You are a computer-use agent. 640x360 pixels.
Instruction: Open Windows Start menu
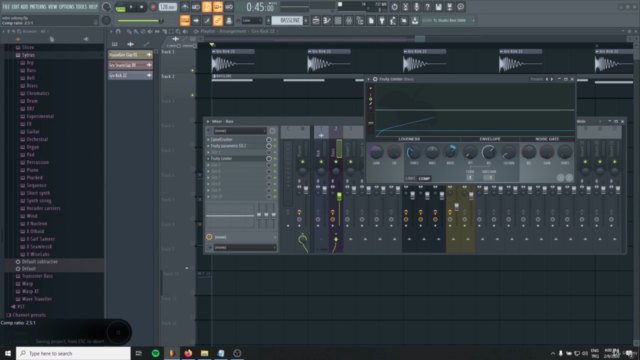point(8,353)
